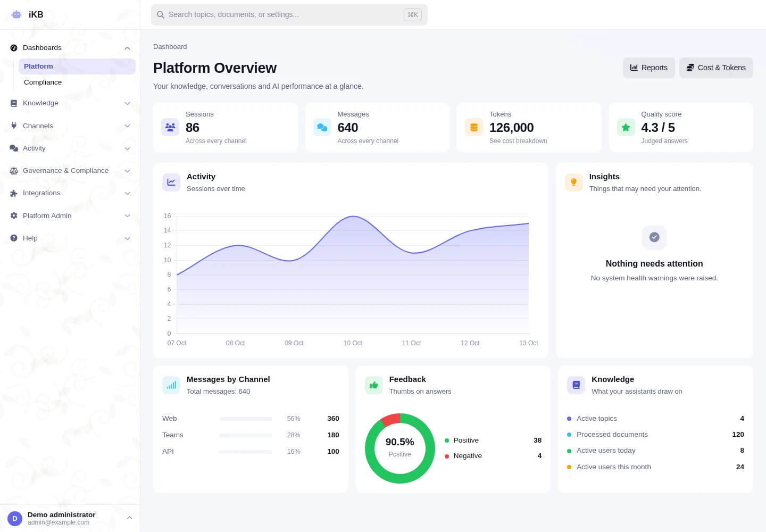
Task: Open the Integrations sidebar menu
Action: [70, 193]
